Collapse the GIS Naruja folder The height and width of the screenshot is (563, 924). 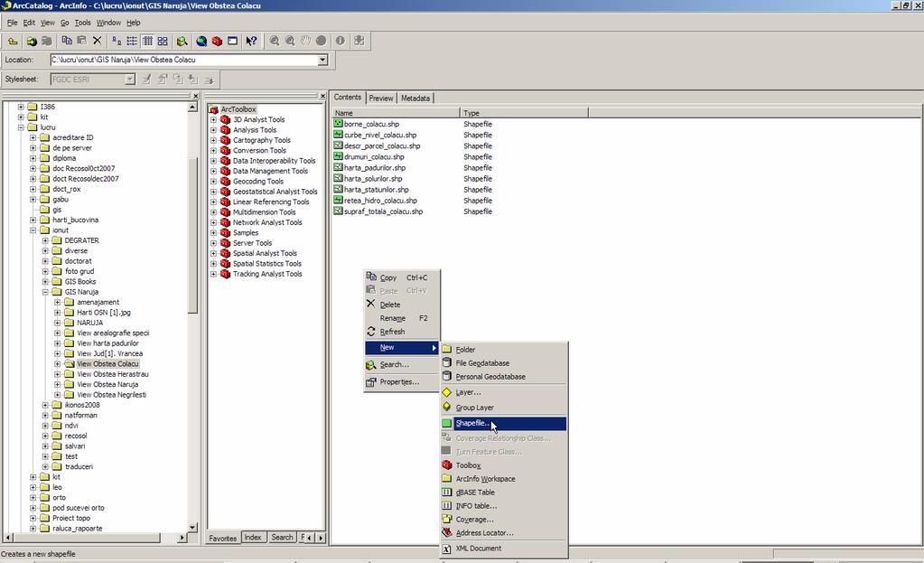pyautogui.click(x=45, y=292)
